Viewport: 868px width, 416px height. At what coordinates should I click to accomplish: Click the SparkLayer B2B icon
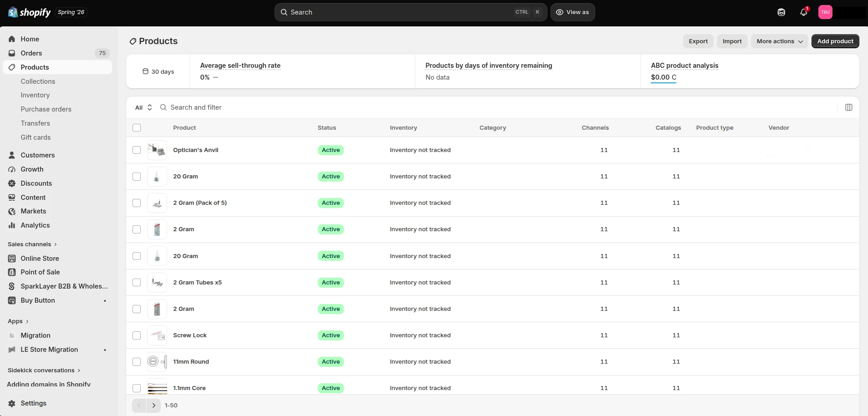[12, 286]
